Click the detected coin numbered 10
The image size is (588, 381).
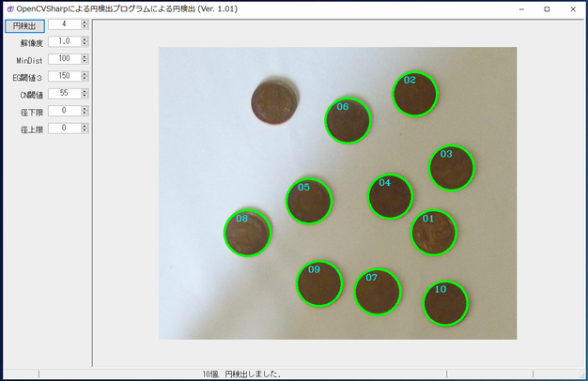[445, 303]
